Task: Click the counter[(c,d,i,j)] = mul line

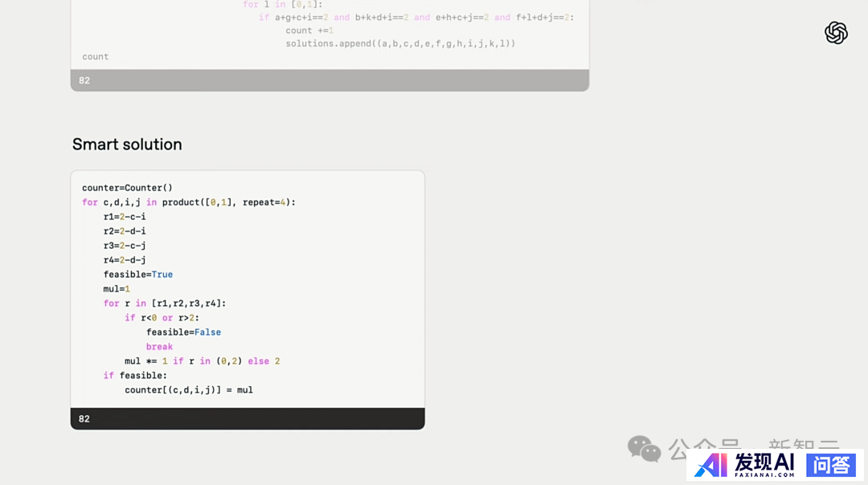Action: pos(189,390)
